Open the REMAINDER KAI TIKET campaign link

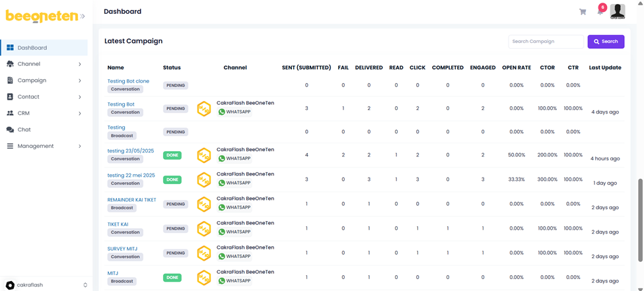coord(131,200)
